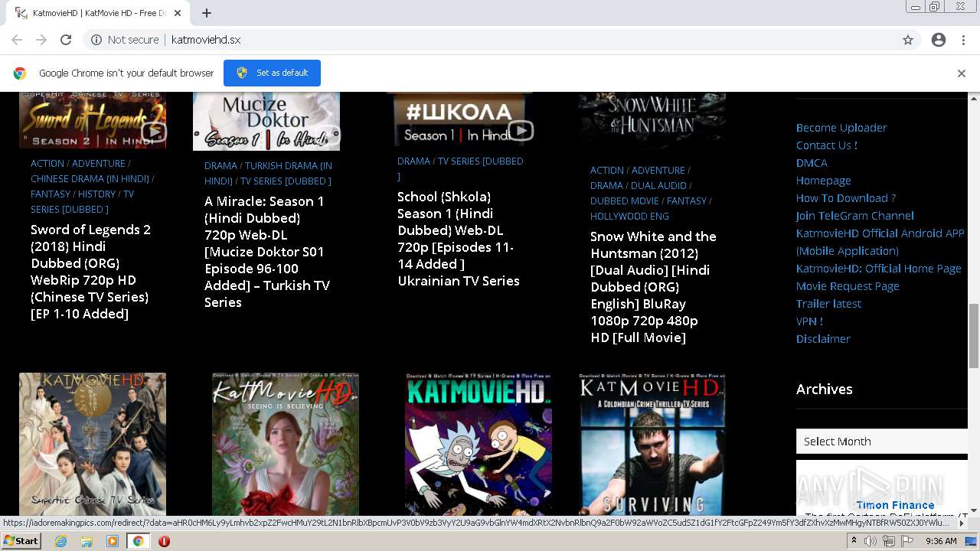This screenshot has width=980, height=551.
Task: Open the Become Uploader link
Action: tap(841, 128)
